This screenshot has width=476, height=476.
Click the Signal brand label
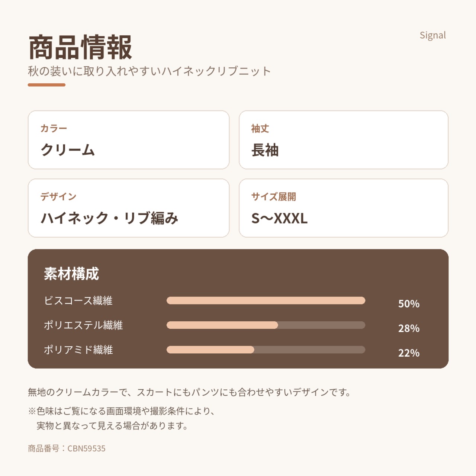[x=432, y=35]
